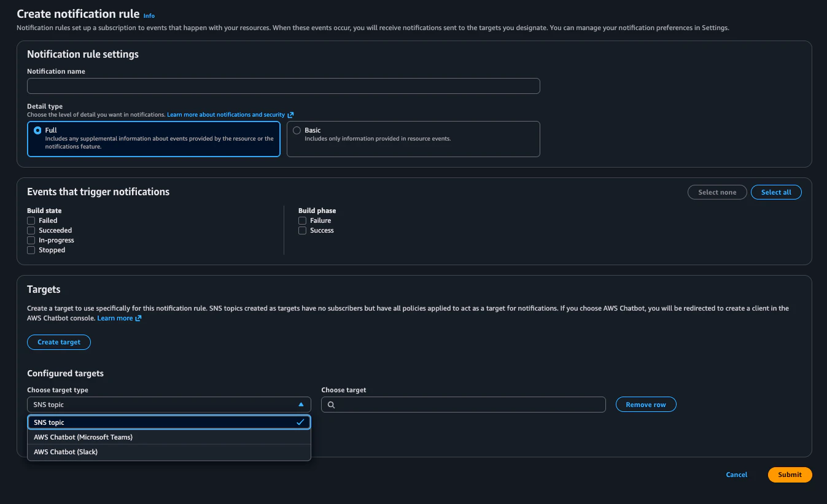Screen dimensions: 827x504
Task: Click the Cancel link
Action: 737,475
